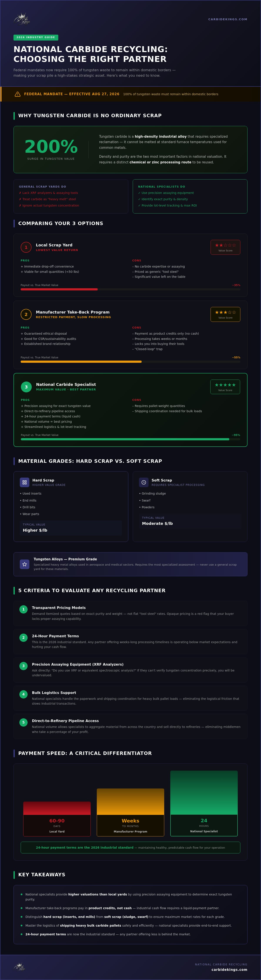Click the five-star Value Score box
Viewport: 261px width, 980px height.
click(x=225, y=387)
